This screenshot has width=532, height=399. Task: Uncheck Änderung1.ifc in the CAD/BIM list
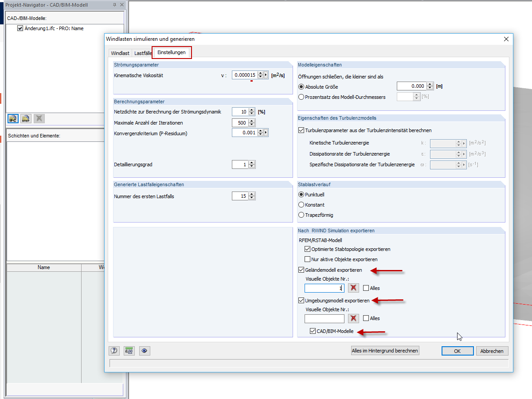pos(20,28)
